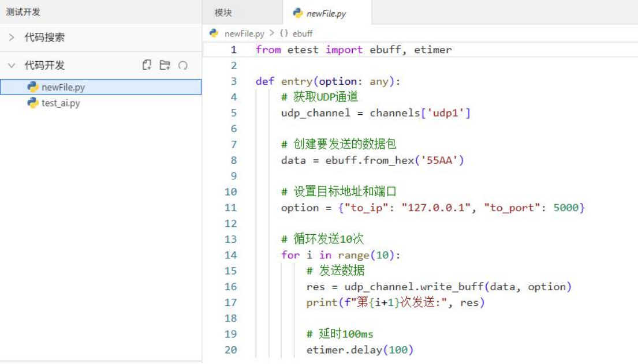
Task: Expand the 代码搜索 section chevron
Action: coord(12,37)
